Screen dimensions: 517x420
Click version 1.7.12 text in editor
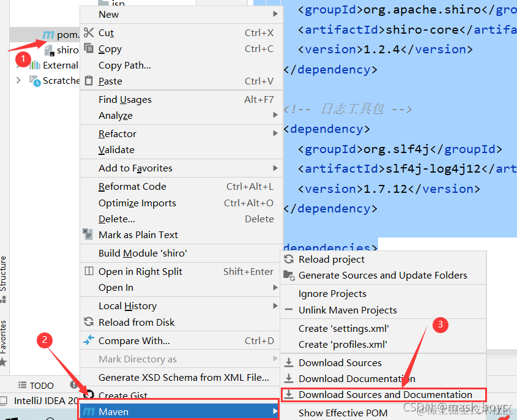click(385, 189)
